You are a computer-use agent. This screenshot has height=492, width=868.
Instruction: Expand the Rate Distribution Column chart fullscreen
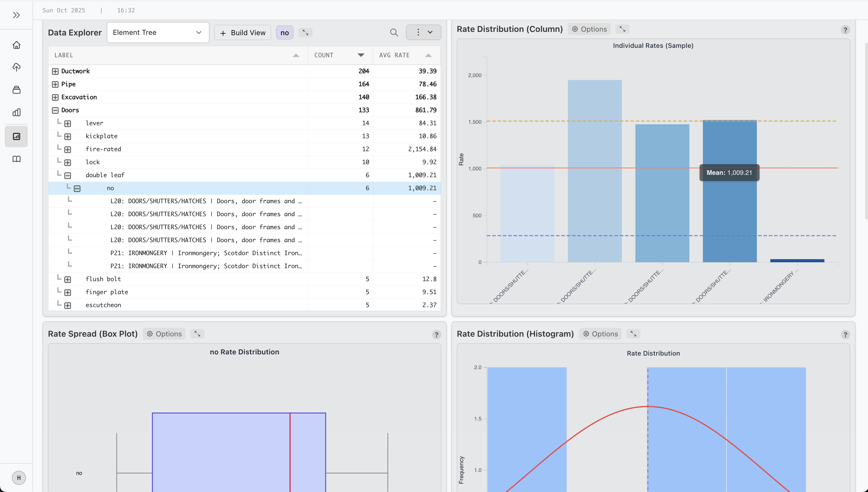622,29
